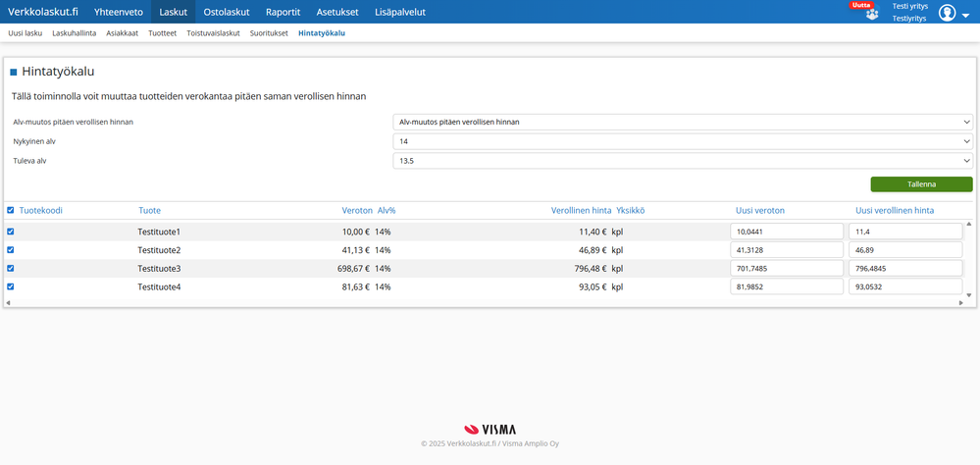
Task: Open the Nykyinen alv dropdown
Action: point(682,141)
